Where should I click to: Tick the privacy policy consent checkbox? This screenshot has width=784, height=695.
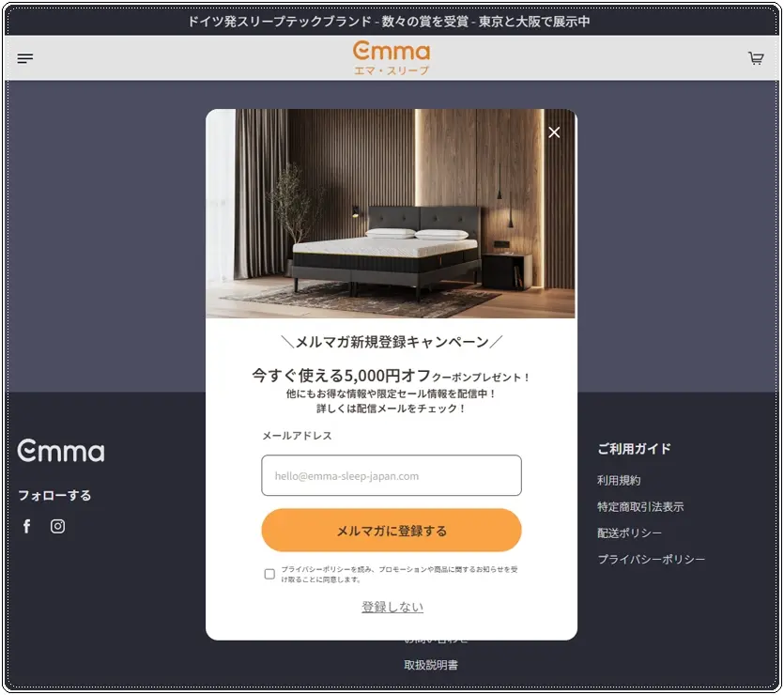[269, 574]
